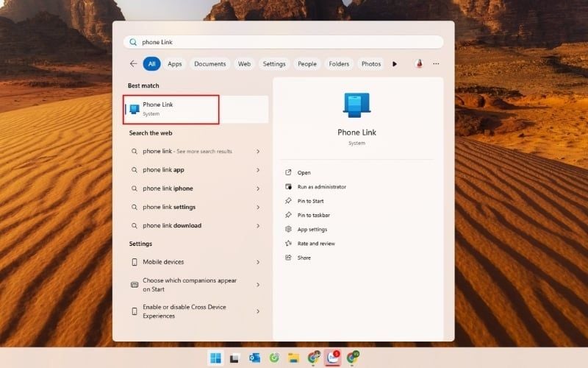This screenshot has width=588, height=368.
Task: Switch to the Documents filter tab
Action: click(210, 64)
